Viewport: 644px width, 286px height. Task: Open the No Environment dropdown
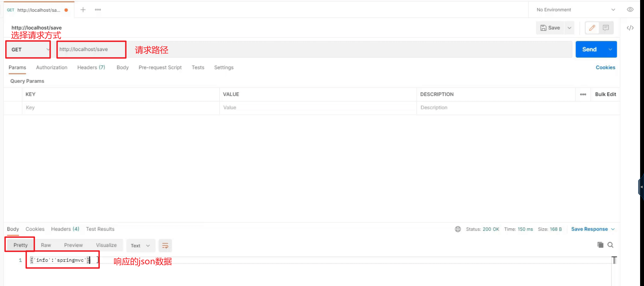tap(576, 10)
